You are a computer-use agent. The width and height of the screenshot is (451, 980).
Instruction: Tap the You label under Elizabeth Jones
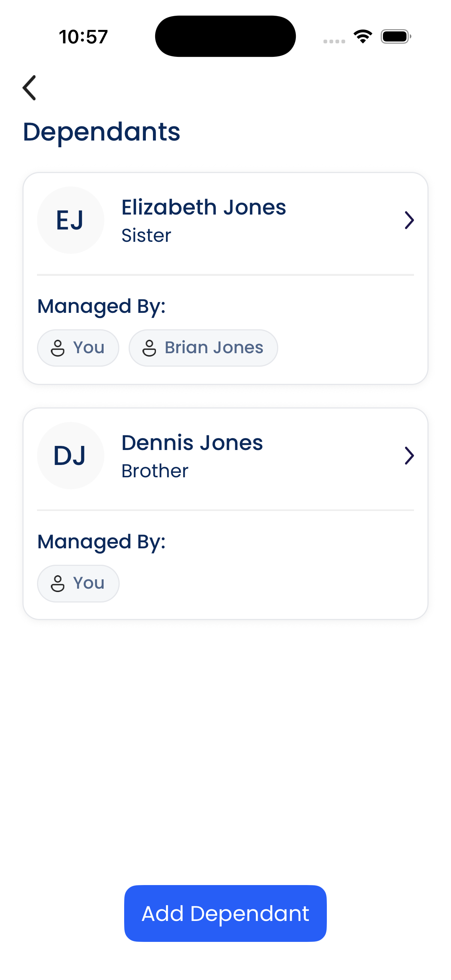click(89, 348)
